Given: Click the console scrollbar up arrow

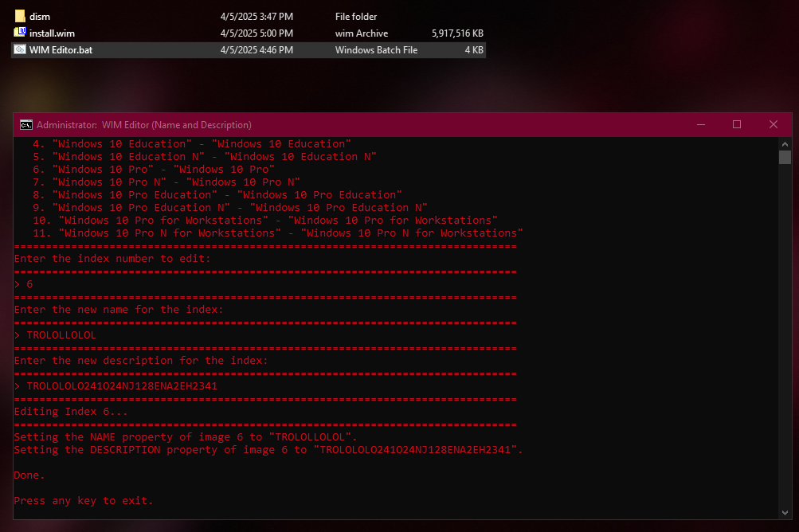Looking at the screenshot, I should [785, 144].
